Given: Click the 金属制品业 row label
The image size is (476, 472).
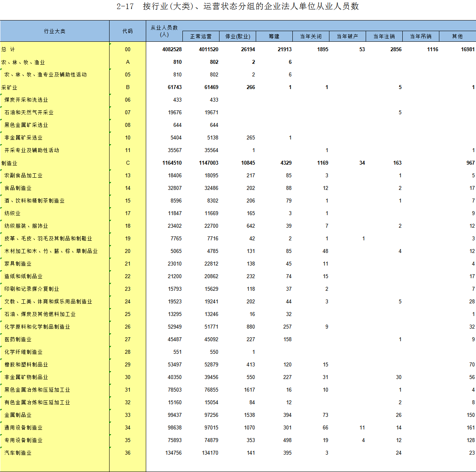Looking at the screenshot, I should coord(18,415).
